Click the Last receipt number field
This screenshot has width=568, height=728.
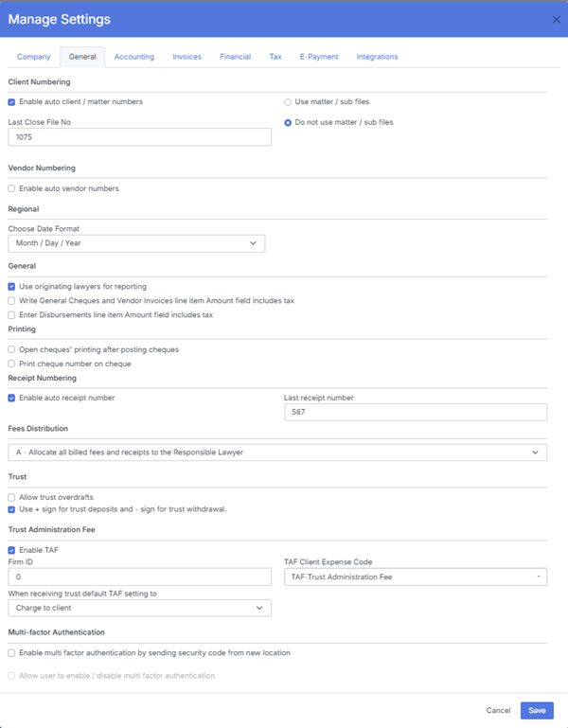coord(416,412)
